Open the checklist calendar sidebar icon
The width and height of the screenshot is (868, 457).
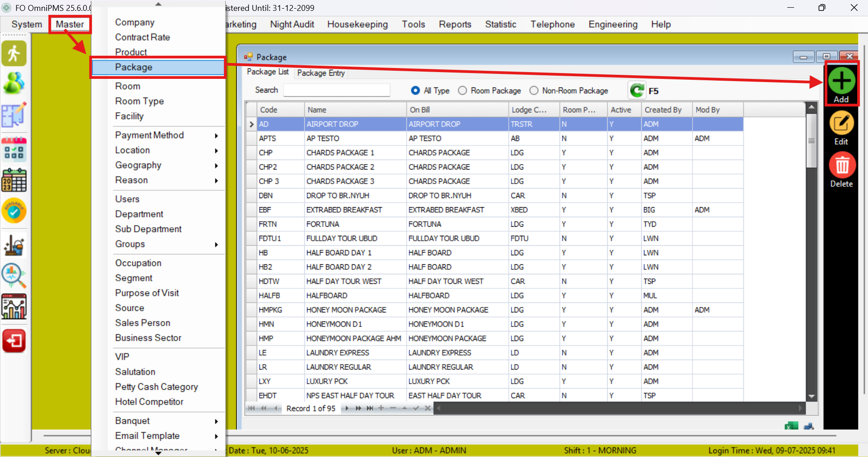click(14, 149)
